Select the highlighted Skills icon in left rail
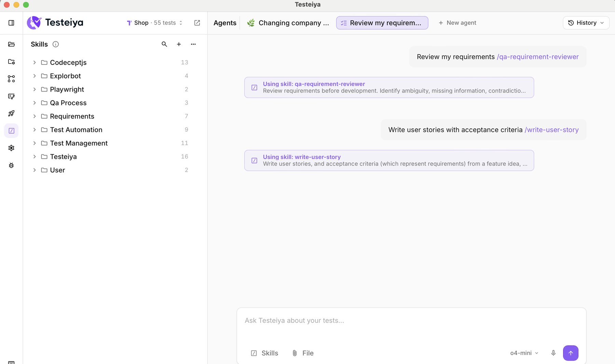This screenshot has height=364, width=615. click(x=11, y=131)
